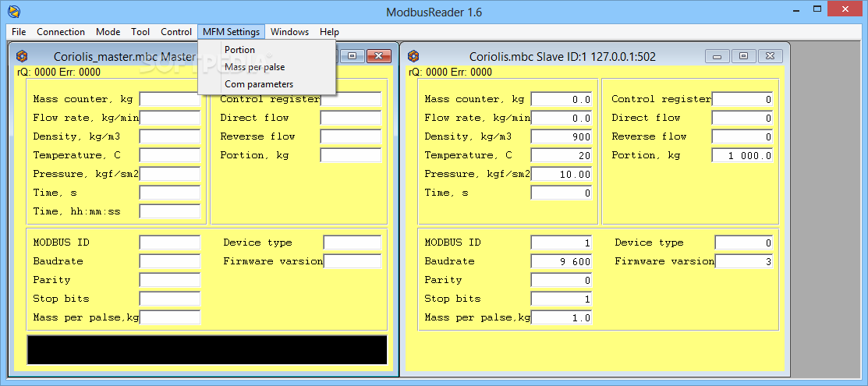Click Stop bits field in Master window
Viewport: 868px width, 386px height.
point(170,299)
